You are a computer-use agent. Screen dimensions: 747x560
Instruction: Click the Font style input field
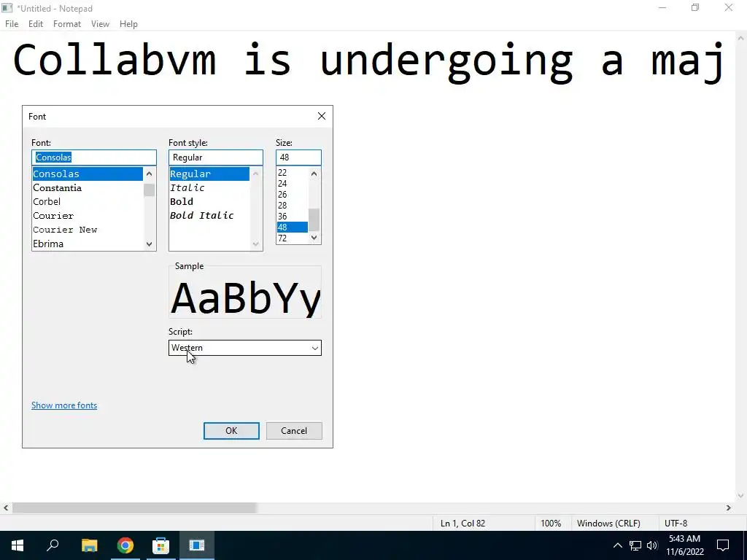coord(216,157)
